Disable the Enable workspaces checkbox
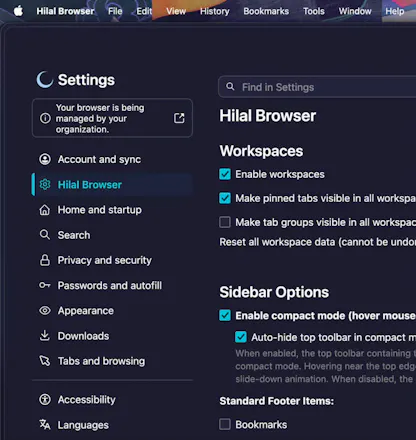 point(225,174)
